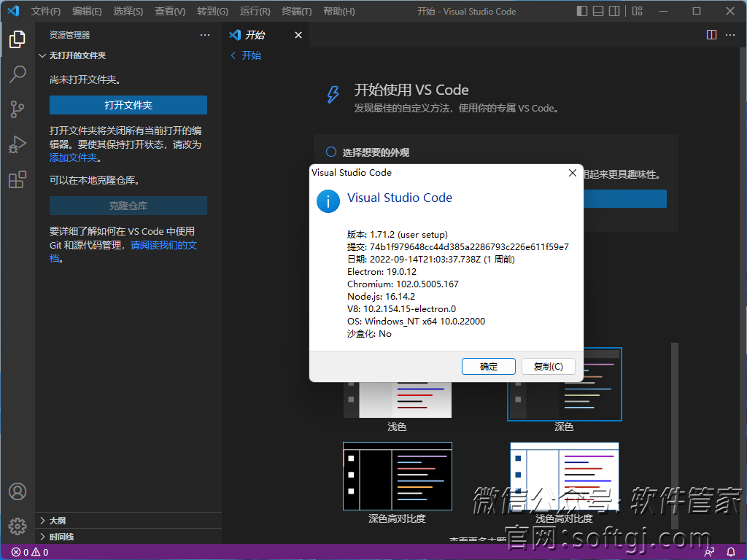This screenshot has width=747, height=560.
Task: Click the Electron: 19.0.12 line
Action: click(x=382, y=271)
